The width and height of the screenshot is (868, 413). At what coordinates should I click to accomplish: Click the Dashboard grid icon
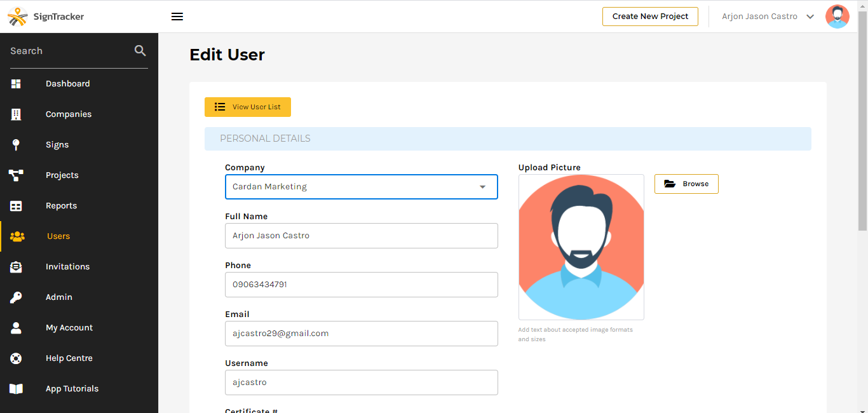17,84
